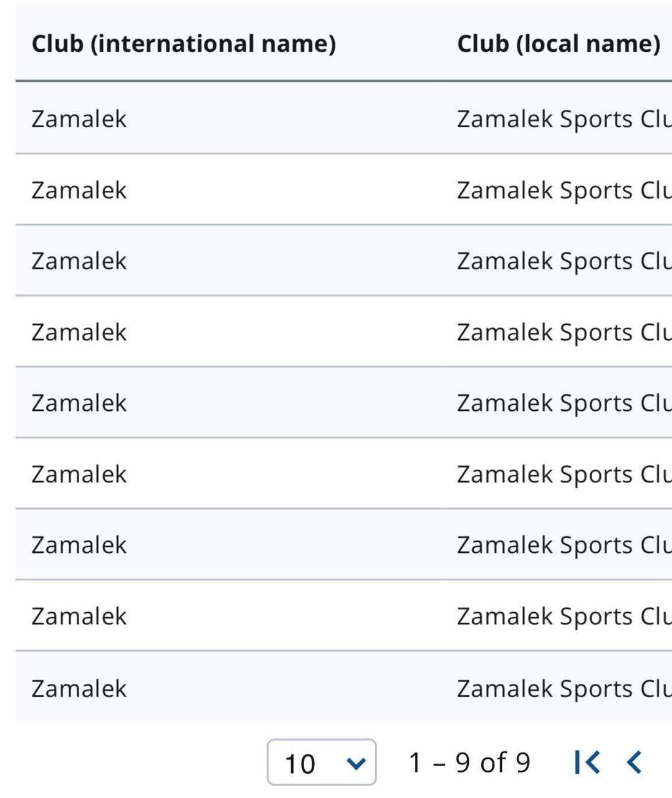Click Zamalek in the third table row

79,261
